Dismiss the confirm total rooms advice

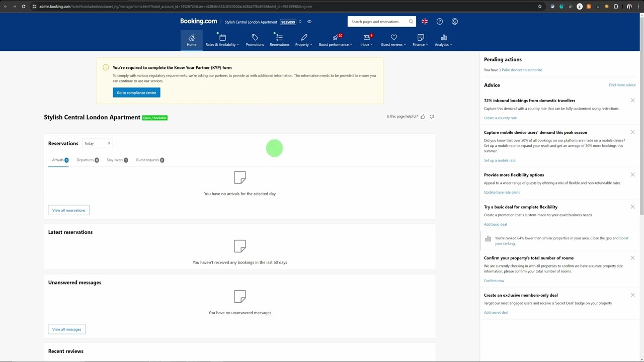point(632,258)
